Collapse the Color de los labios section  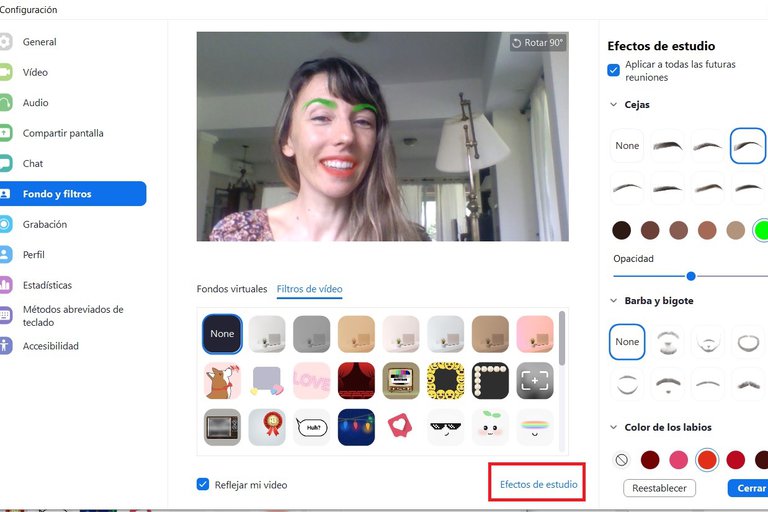613,429
